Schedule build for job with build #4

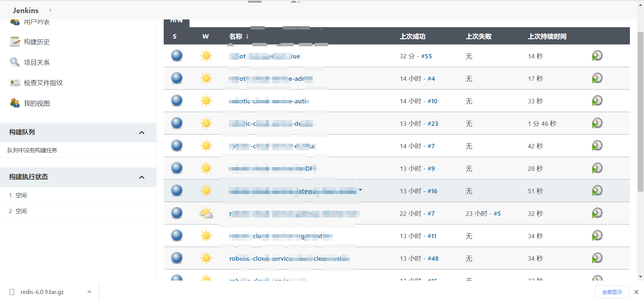click(x=597, y=78)
